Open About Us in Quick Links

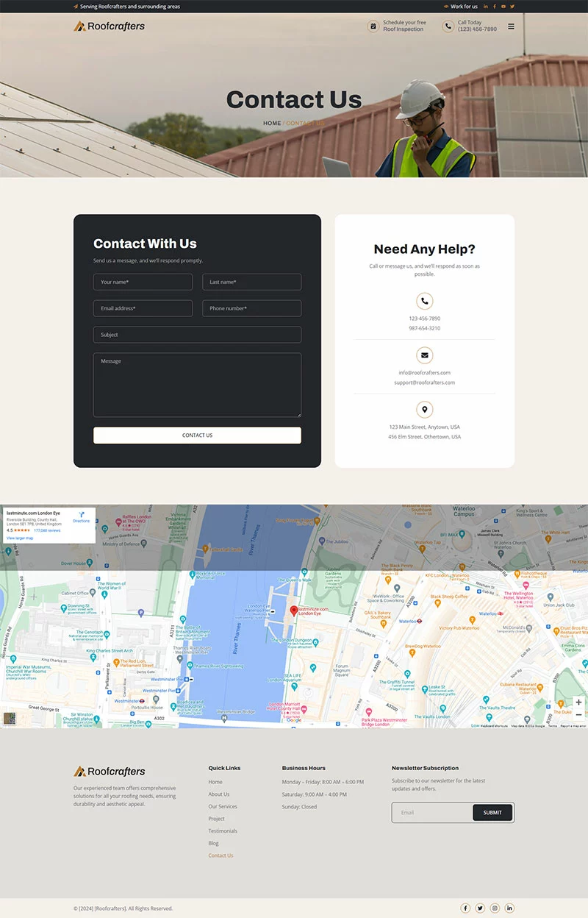pos(218,794)
